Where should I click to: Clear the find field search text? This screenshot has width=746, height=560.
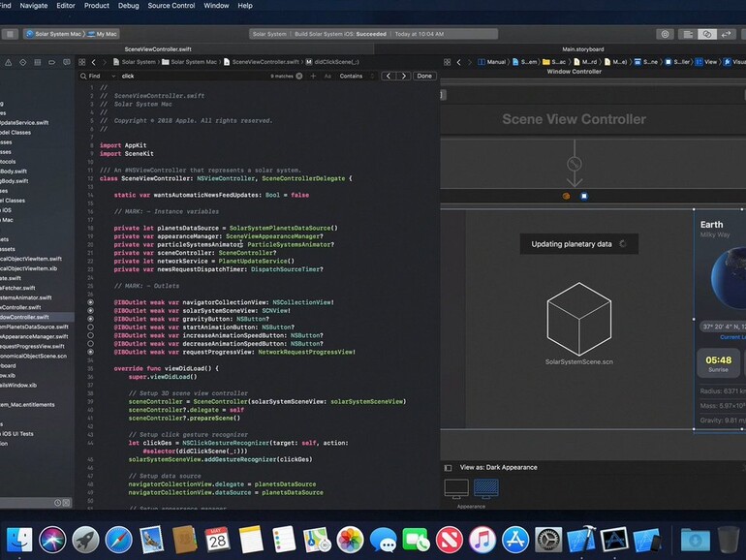coord(299,76)
